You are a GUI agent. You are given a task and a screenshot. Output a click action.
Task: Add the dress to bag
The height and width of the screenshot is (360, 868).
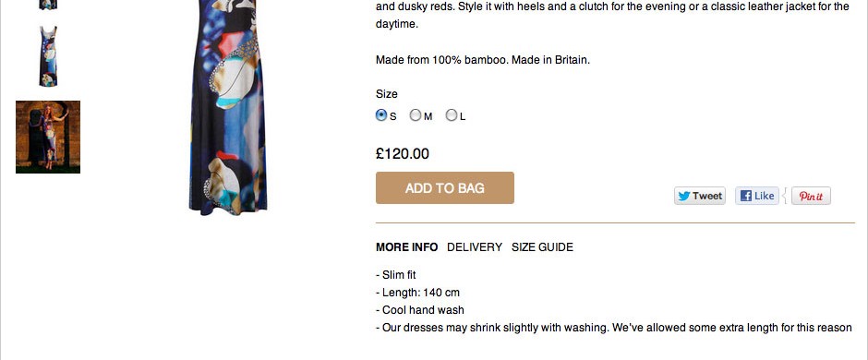point(445,188)
